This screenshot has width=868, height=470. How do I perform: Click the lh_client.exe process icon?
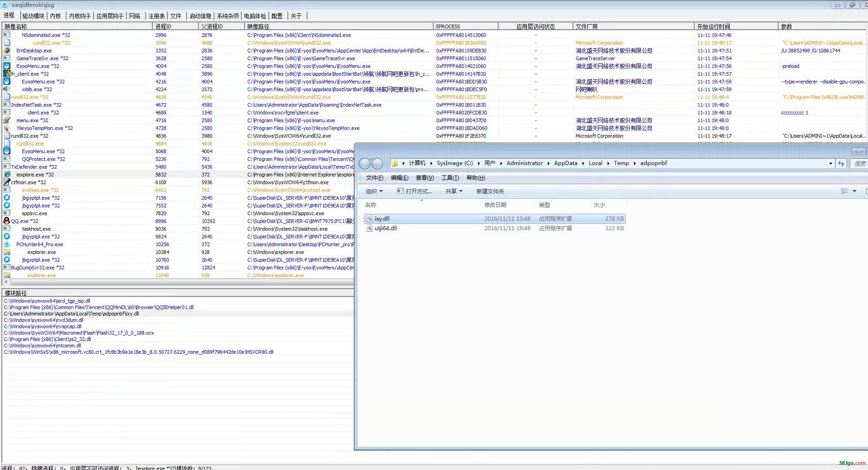tap(7, 74)
